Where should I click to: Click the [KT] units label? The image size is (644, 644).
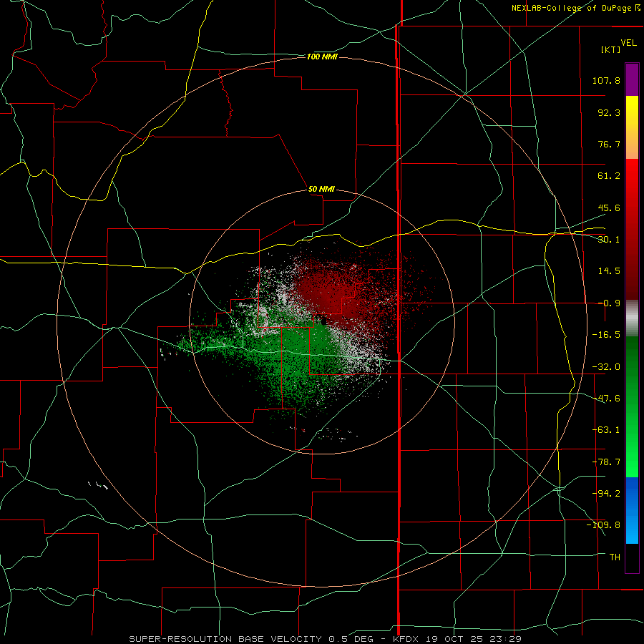pyautogui.click(x=611, y=49)
